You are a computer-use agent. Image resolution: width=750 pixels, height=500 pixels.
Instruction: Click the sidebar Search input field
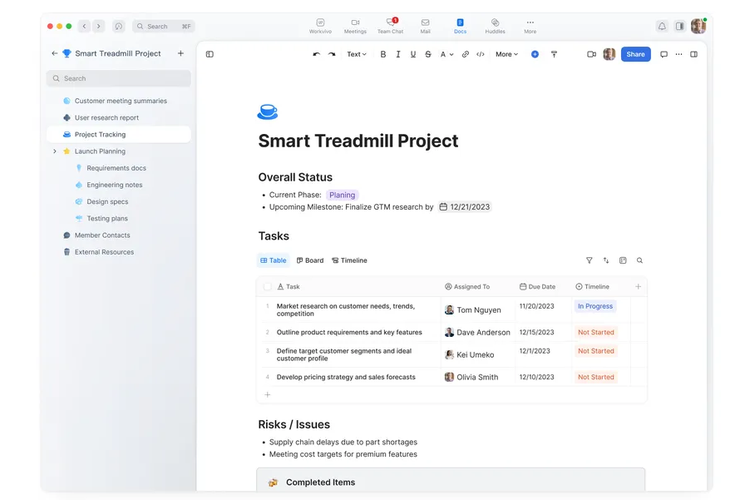118,78
